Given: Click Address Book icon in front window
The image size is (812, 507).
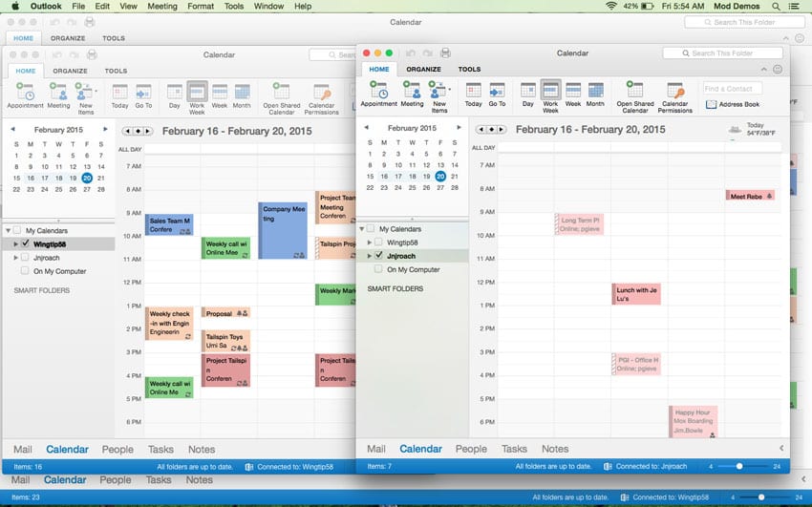Looking at the screenshot, I should [x=711, y=104].
